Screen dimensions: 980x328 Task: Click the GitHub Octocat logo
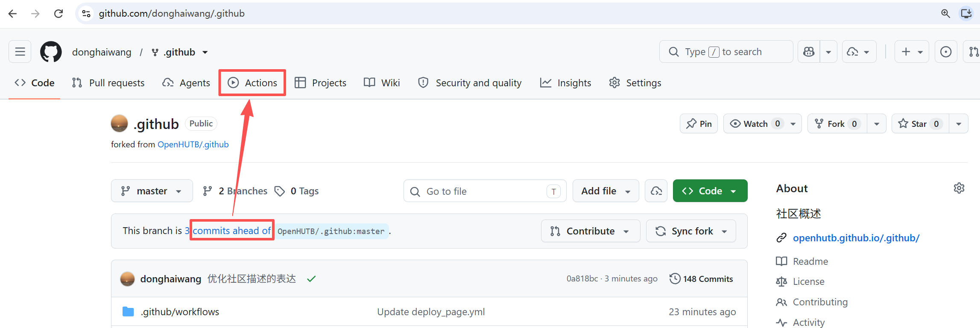pyautogui.click(x=51, y=52)
